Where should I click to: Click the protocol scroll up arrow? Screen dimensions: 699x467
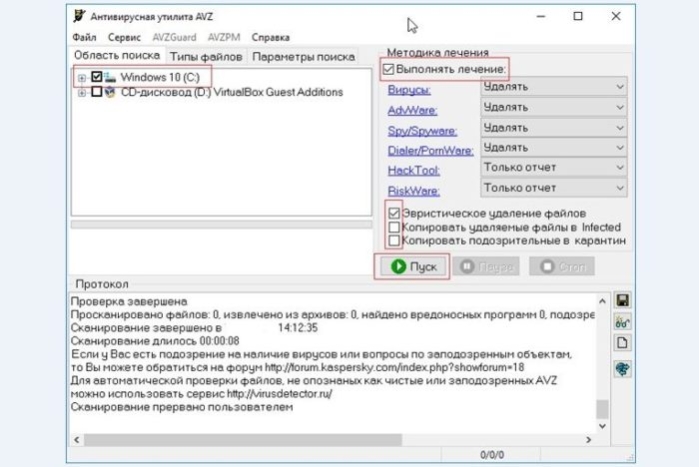602,301
